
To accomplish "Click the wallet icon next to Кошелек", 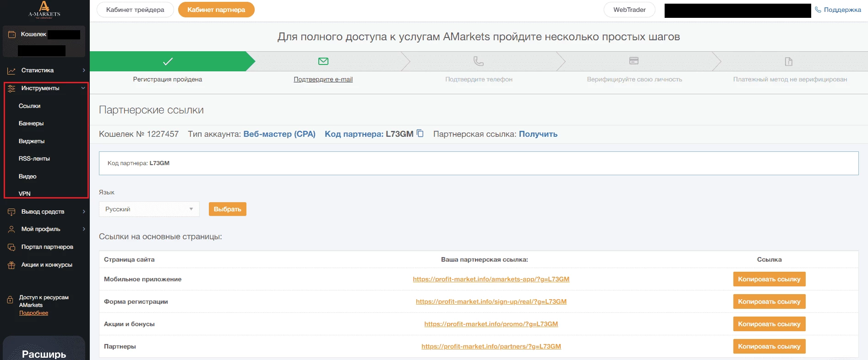I will tap(12, 34).
